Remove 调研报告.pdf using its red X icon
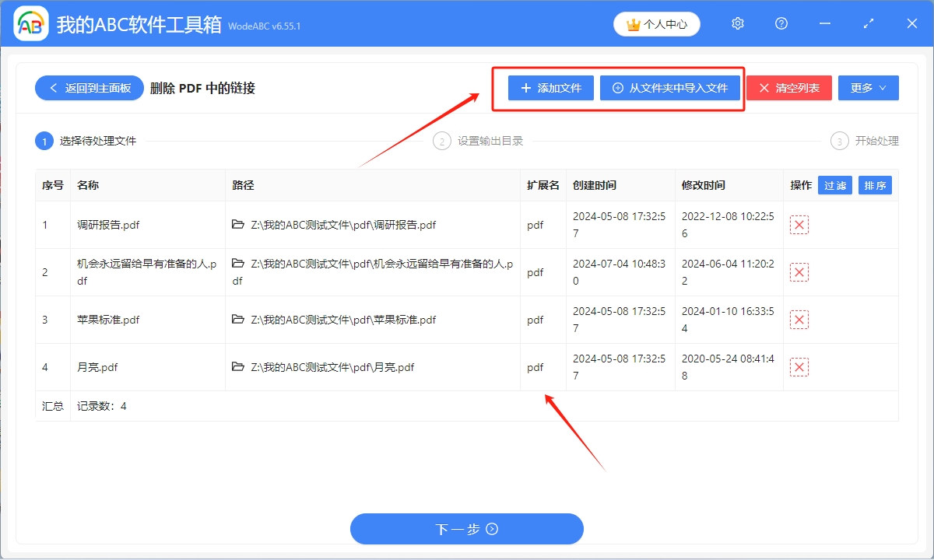 pos(799,224)
